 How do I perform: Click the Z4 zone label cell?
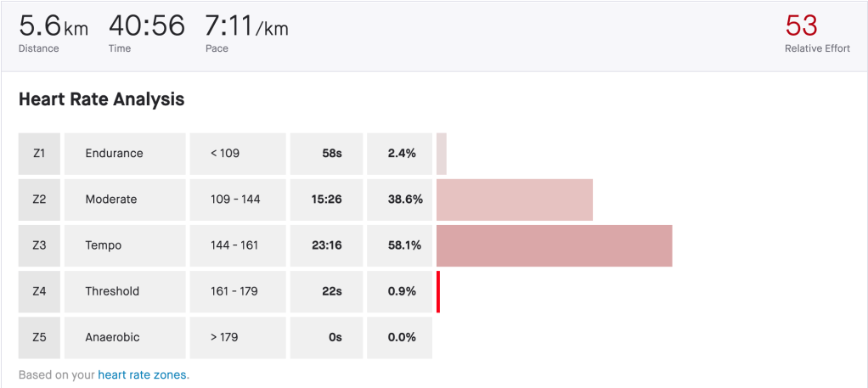pyautogui.click(x=39, y=291)
